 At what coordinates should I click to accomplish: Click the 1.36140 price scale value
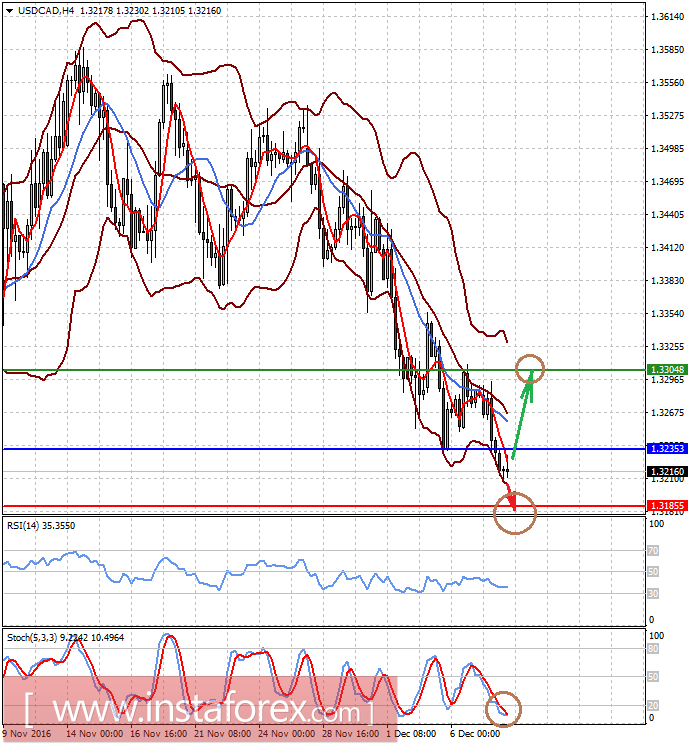pyautogui.click(x=668, y=17)
